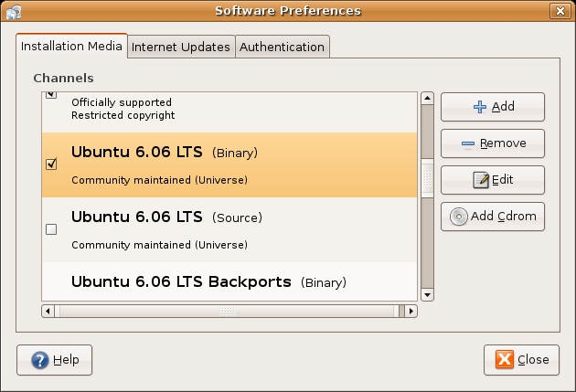The image size is (576, 392).
Task: Open the Internet Updates tab
Action: click(x=181, y=47)
